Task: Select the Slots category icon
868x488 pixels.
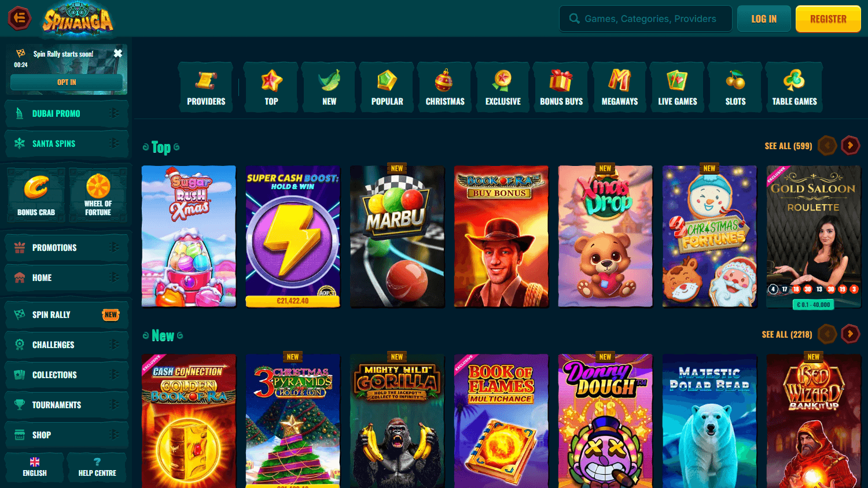Action: [x=735, y=87]
